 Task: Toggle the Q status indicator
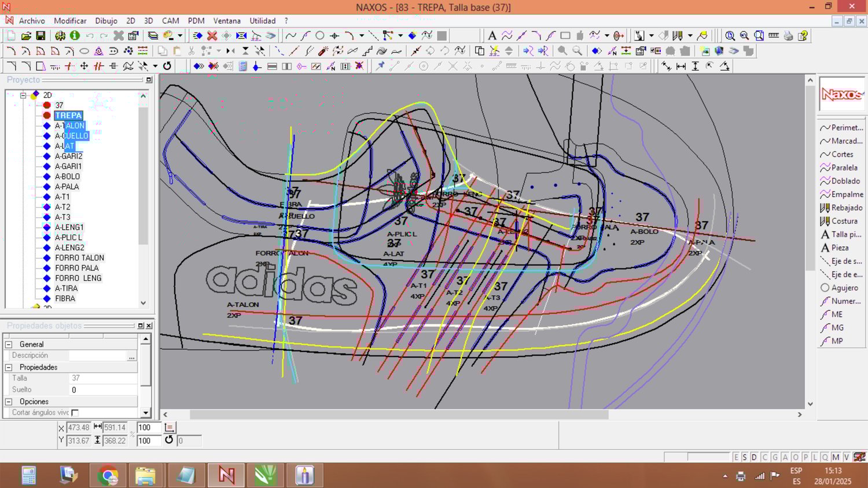[825, 457]
